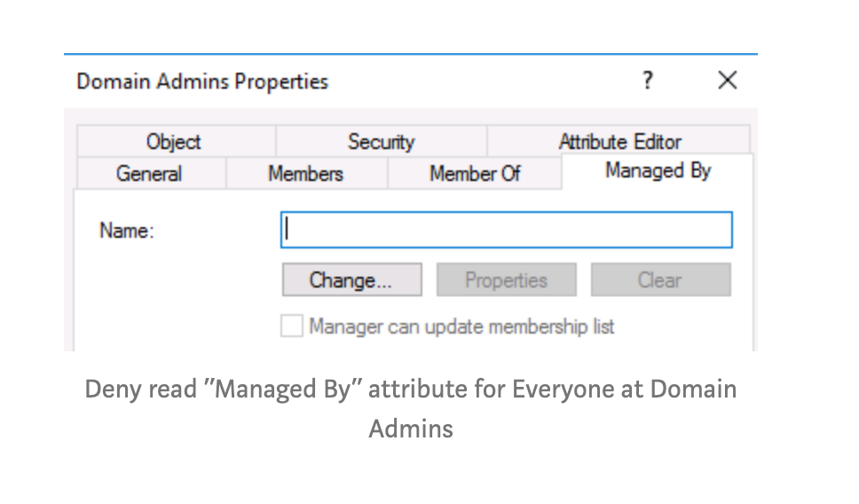Click the question mark help button
This screenshot has width=859, height=504.
click(648, 82)
